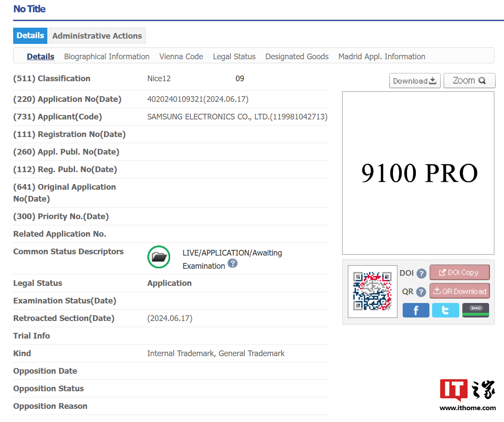This screenshot has height=422, width=504.
Task: Click the Zoom trademark image button
Action: tap(469, 81)
